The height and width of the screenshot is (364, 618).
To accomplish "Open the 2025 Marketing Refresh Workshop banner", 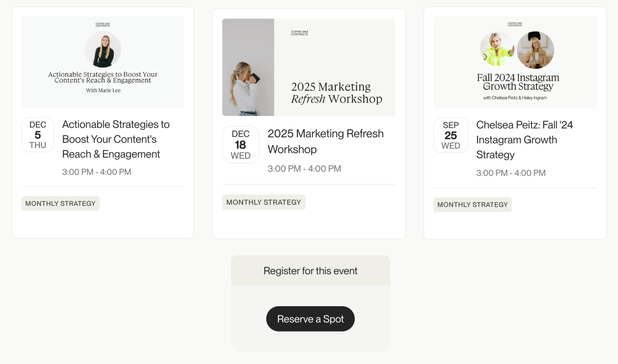I will [x=309, y=67].
